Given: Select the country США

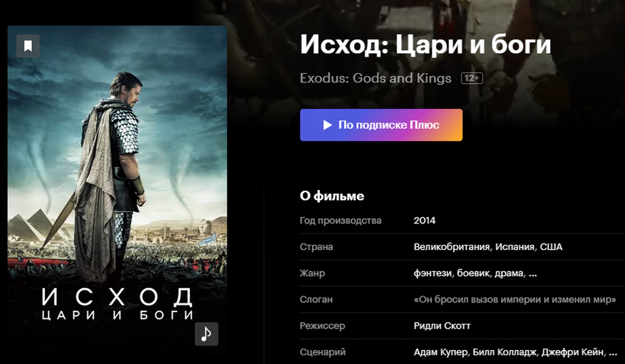Looking at the screenshot, I should (x=551, y=247).
